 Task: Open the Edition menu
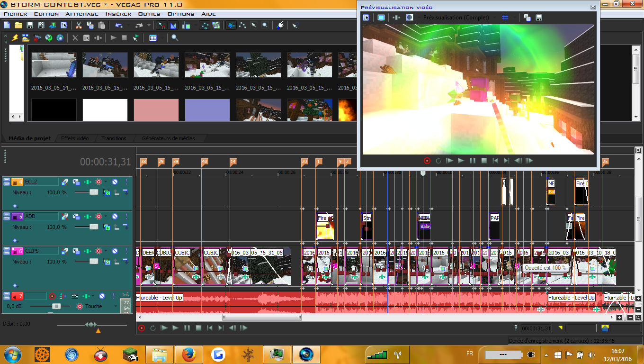pos(46,14)
